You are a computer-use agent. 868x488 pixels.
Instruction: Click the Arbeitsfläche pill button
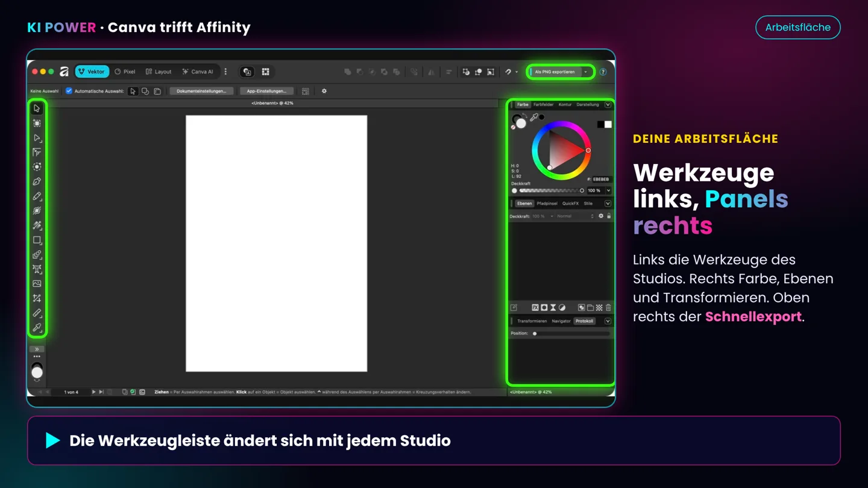[x=797, y=27]
